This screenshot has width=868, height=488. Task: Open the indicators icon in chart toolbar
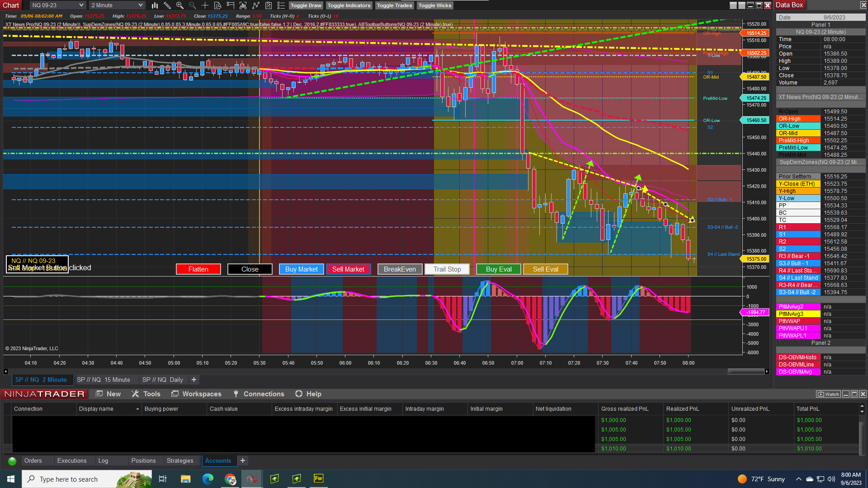(x=256, y=5)
